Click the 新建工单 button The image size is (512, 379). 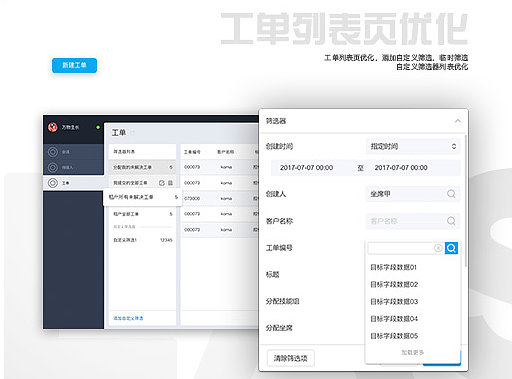pos(74,65)
